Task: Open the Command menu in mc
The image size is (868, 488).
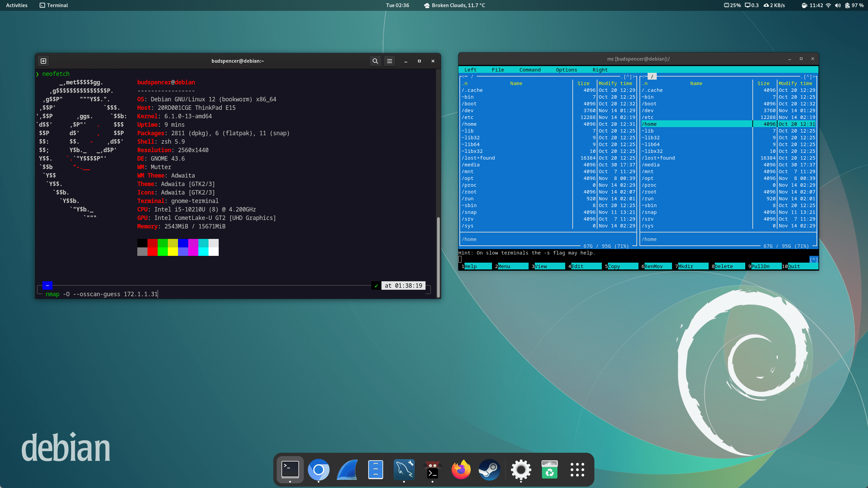Action: (x=530, y=70)
